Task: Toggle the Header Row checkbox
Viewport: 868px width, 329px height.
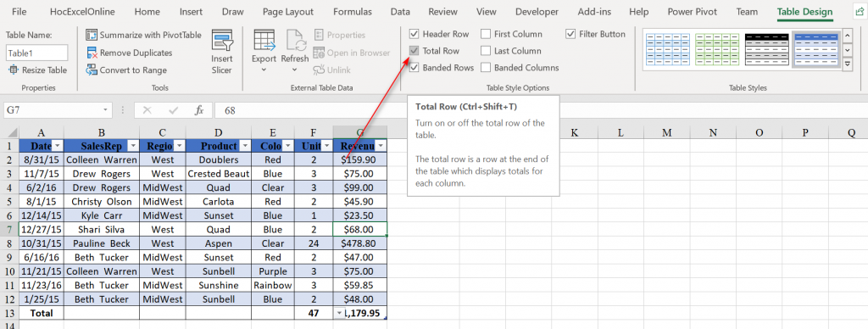Action: [x=414, y=34]
